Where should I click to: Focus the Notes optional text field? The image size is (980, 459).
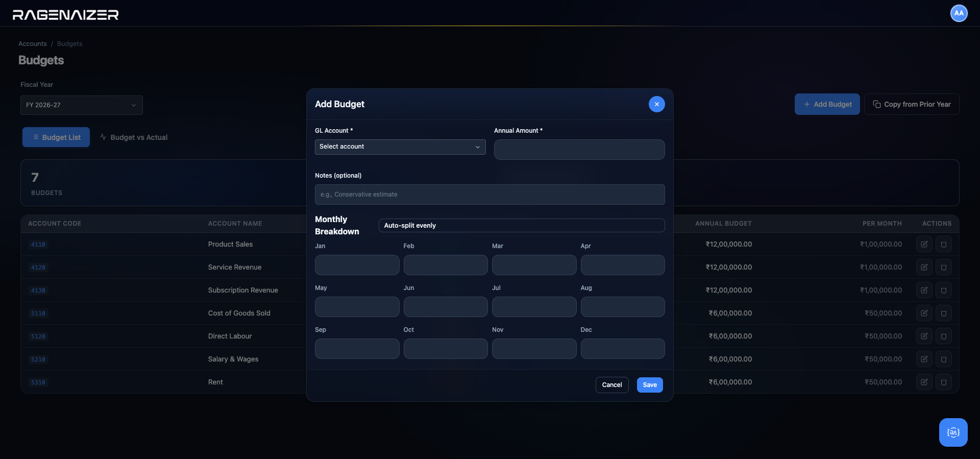(x=490, y=195)
